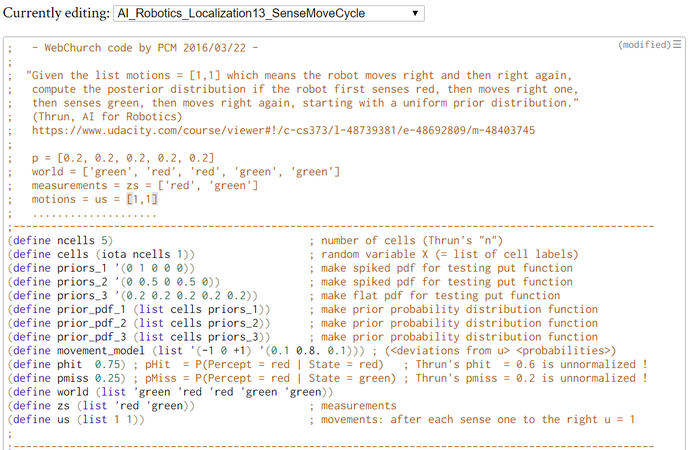Click the '(define pmiss 0.25)' expression
The width and height of the screenshot is (690, 450).
pyautogui.click(x=66, y=378)
